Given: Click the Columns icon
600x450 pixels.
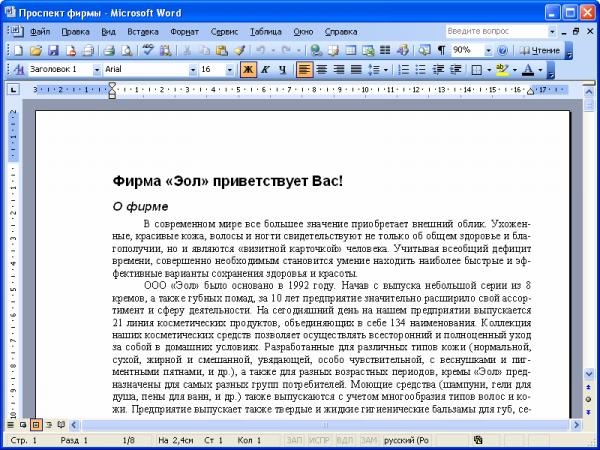Looking at the screenshot, I should (385, 50).
